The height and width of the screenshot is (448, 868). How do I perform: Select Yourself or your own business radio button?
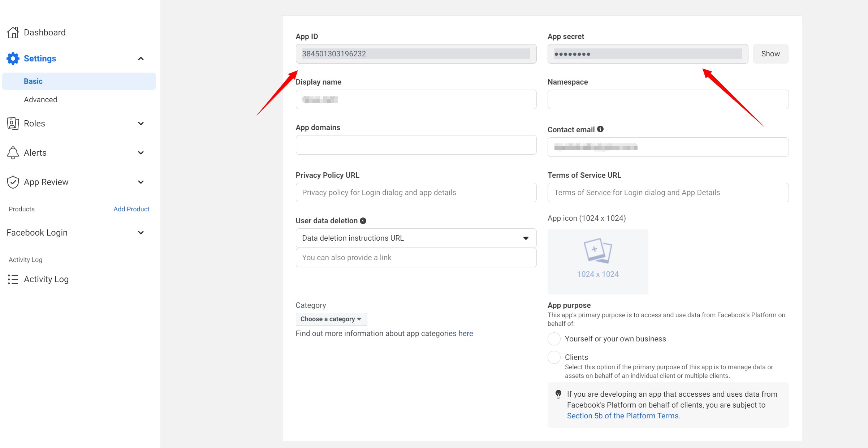pos(553,339)
